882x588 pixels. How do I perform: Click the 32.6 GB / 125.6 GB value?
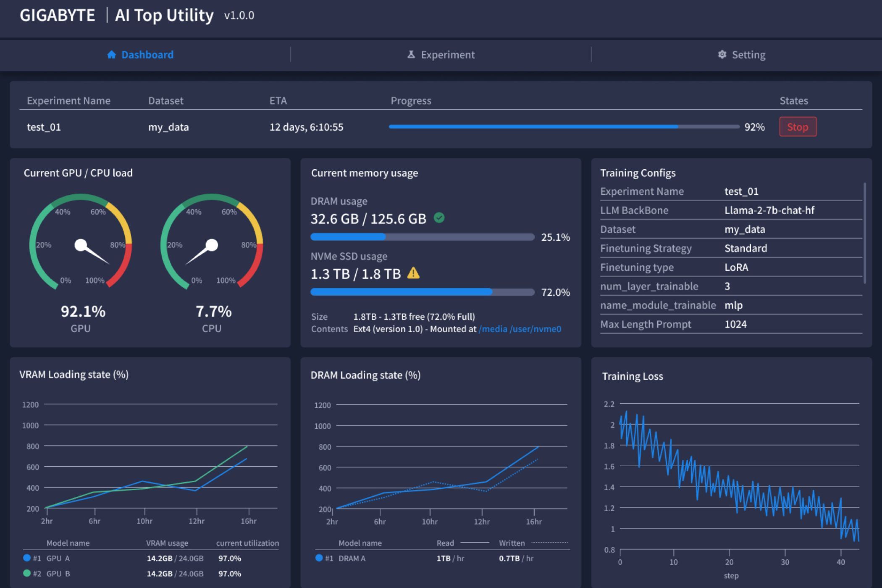pos(368,218)
